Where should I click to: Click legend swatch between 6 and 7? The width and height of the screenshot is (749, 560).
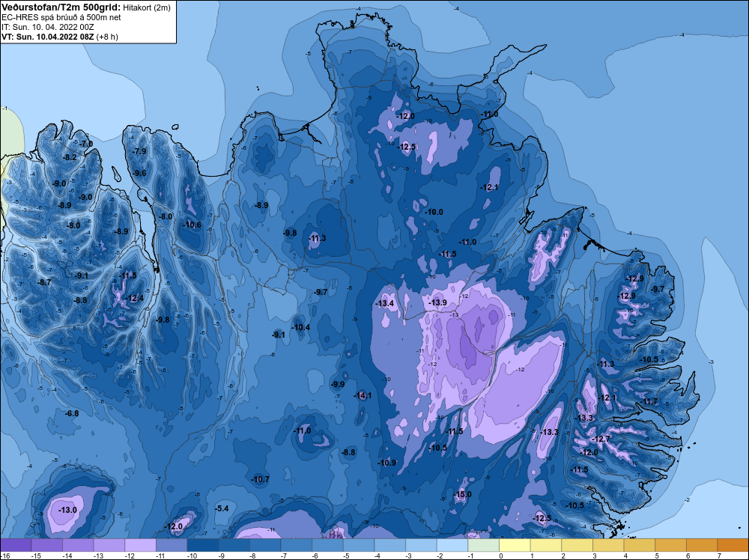[703, 545]
